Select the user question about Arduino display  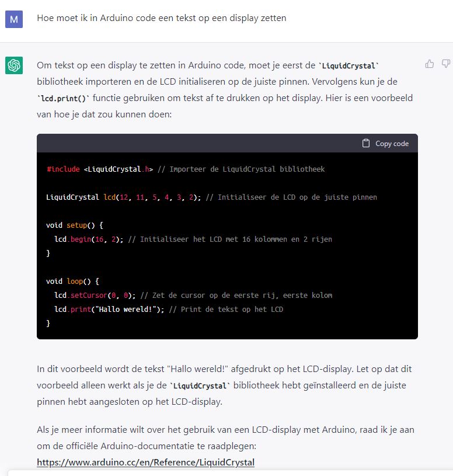[x=162, y=18]
